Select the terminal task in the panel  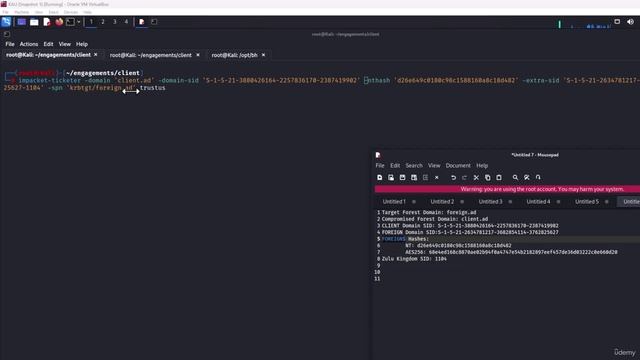(x=154, y=22)
